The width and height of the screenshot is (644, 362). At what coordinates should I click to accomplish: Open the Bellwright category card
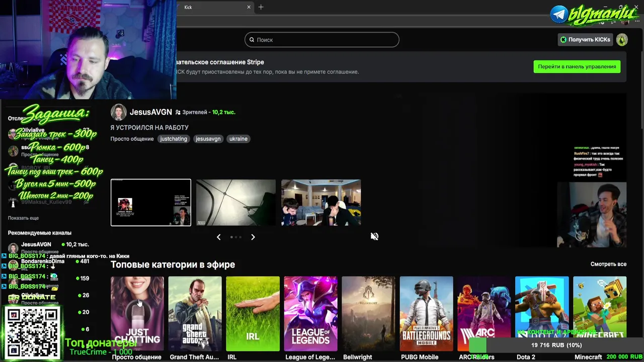368,314
